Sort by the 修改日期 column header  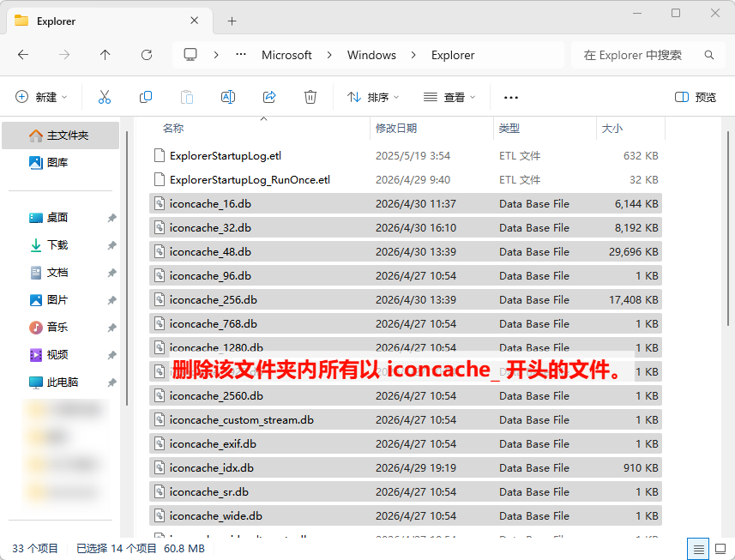(x=396, y=128)
